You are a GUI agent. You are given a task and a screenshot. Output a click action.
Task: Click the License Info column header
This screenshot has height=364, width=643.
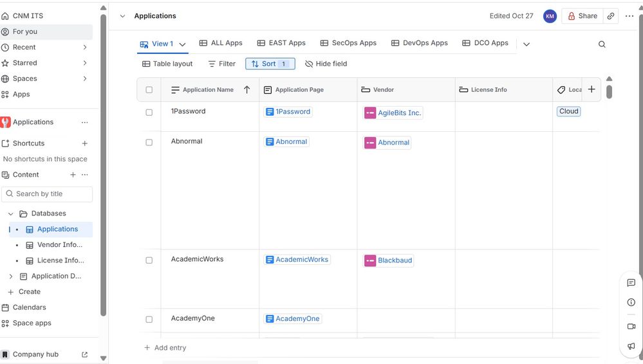[504, 90]
